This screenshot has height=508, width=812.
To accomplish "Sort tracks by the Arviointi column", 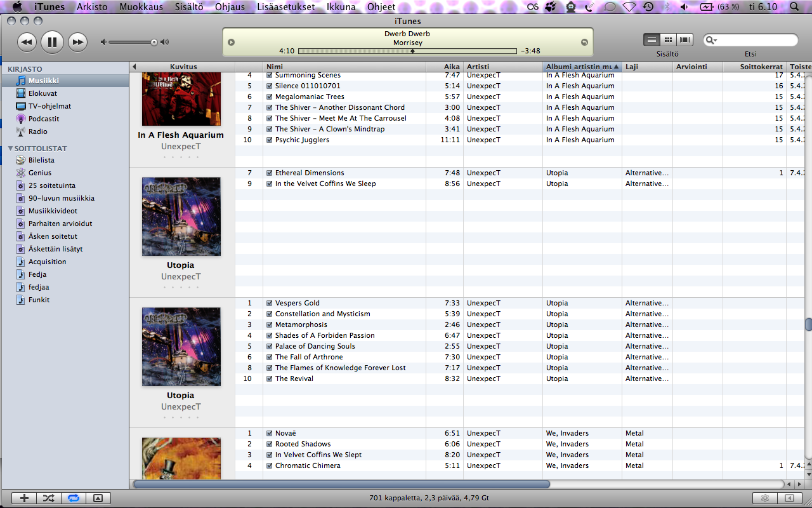I will (698, 67).
